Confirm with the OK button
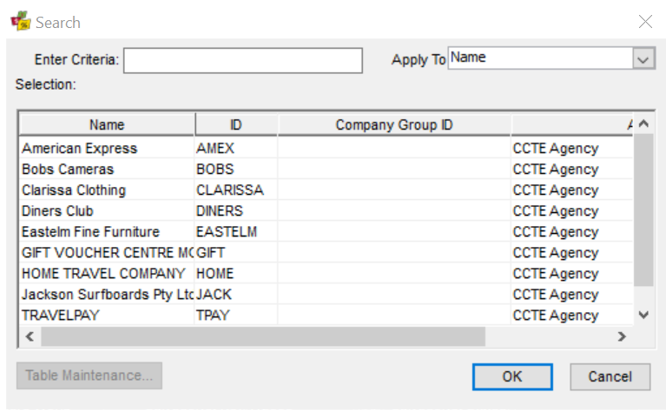The image size is (668, 410). [x=512, y=377]
